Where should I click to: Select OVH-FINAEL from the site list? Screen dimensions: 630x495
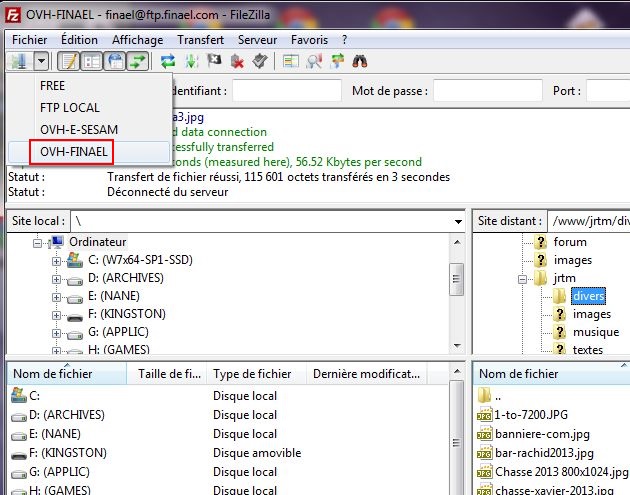pos(73,151)
